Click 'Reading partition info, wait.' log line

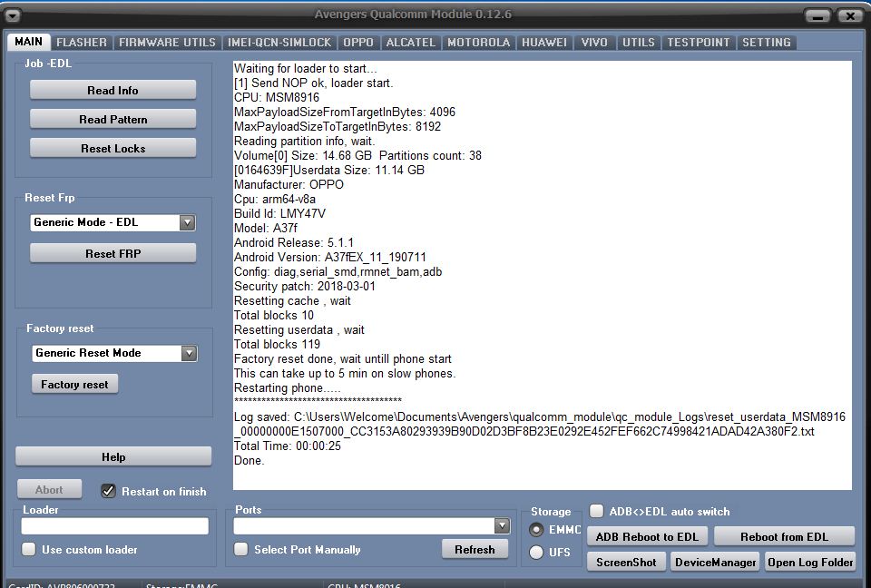(x=305, y=141)
